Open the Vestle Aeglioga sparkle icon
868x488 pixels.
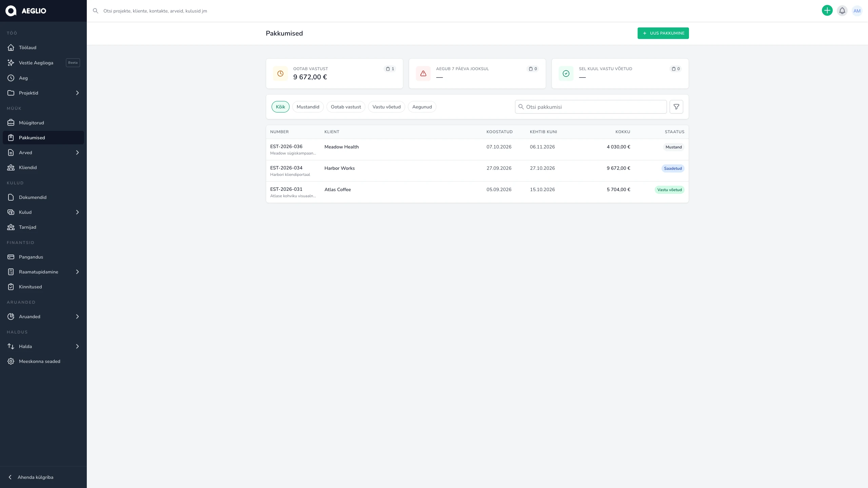11,63
